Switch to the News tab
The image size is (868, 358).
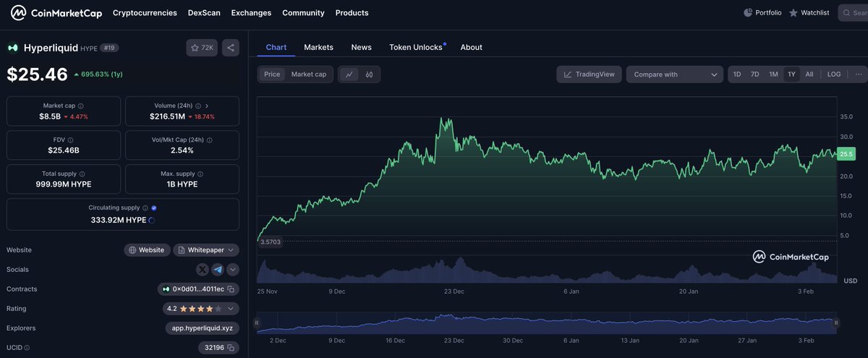[x=361, y=47]
